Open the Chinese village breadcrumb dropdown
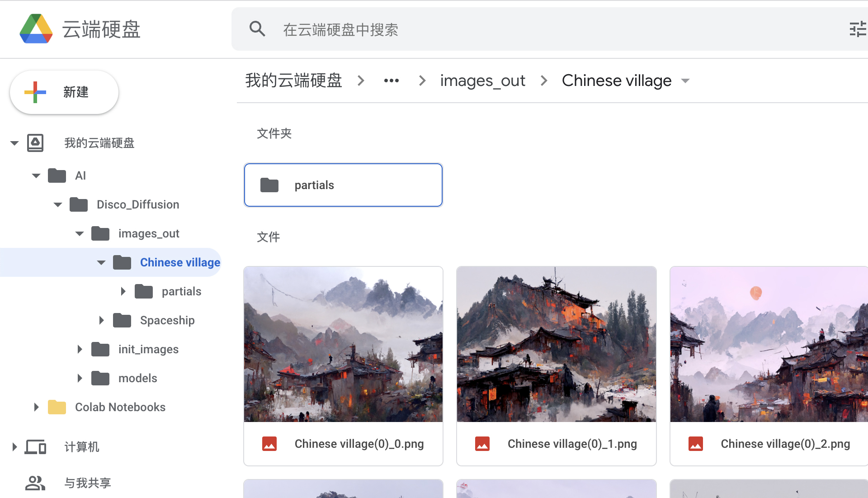Screen dimensions: 868x498 point(685,81)
